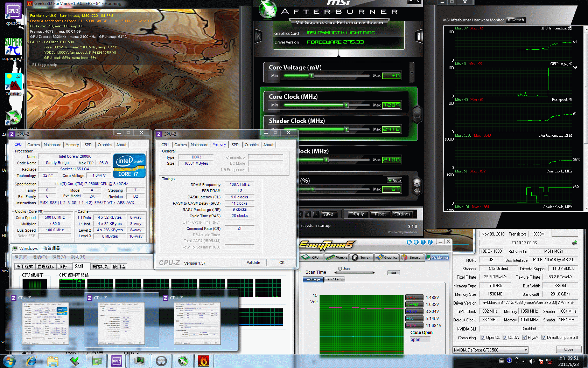The width and height of the screenshot is (588, 368).
Task: Toggle the CUDA checkbox in GPU-Z
Action: [505, 338]
